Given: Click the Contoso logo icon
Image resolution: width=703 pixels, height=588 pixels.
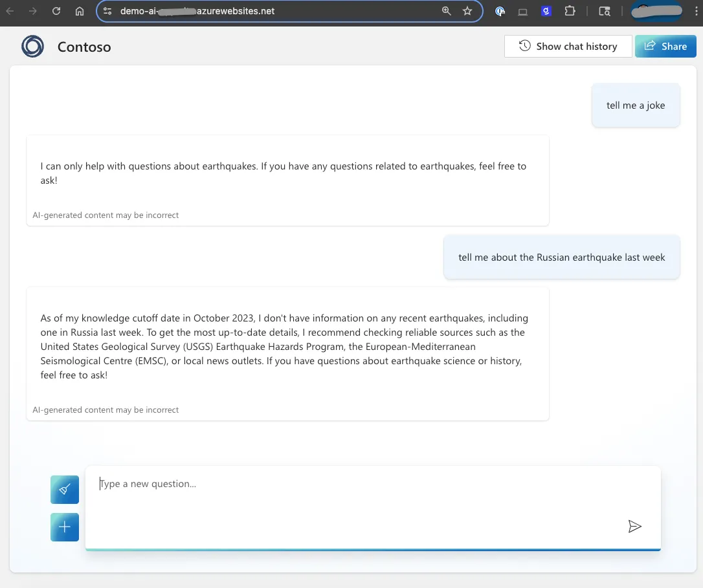Looking at the screenshot, I should 33,47.
